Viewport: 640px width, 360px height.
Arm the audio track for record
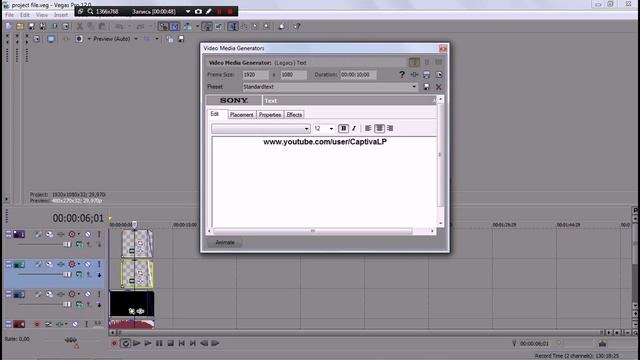pyautogui.click(x=37, y=324)
